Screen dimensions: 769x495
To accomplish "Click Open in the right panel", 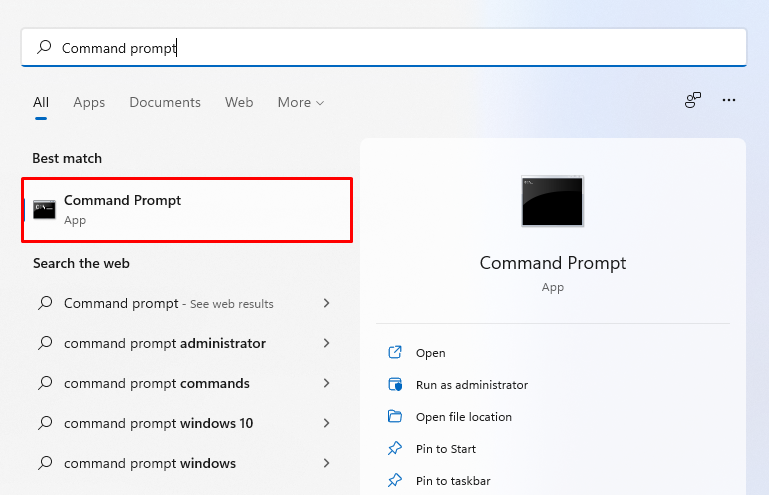I will (431, 353).
